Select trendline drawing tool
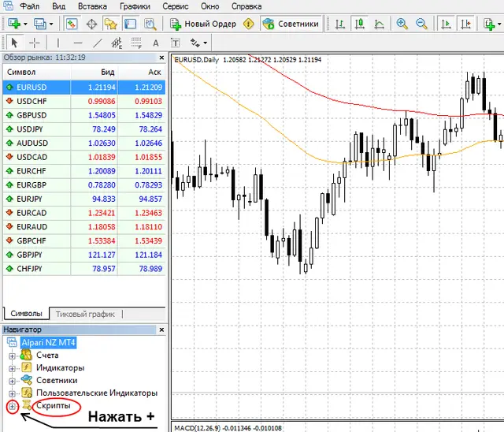504x432 pixels. click(97, 43)
